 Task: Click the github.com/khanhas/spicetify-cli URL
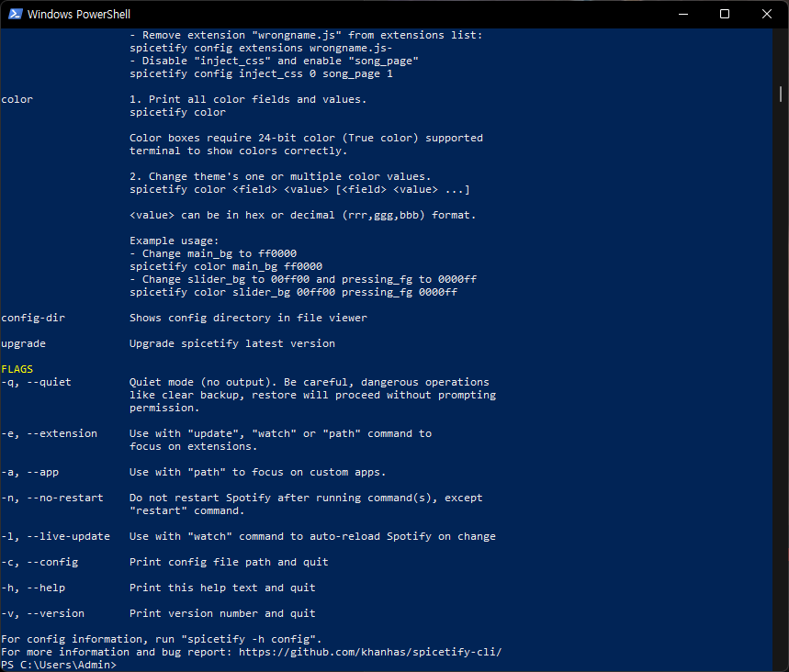pyautogui.click(x=370, y=652)
